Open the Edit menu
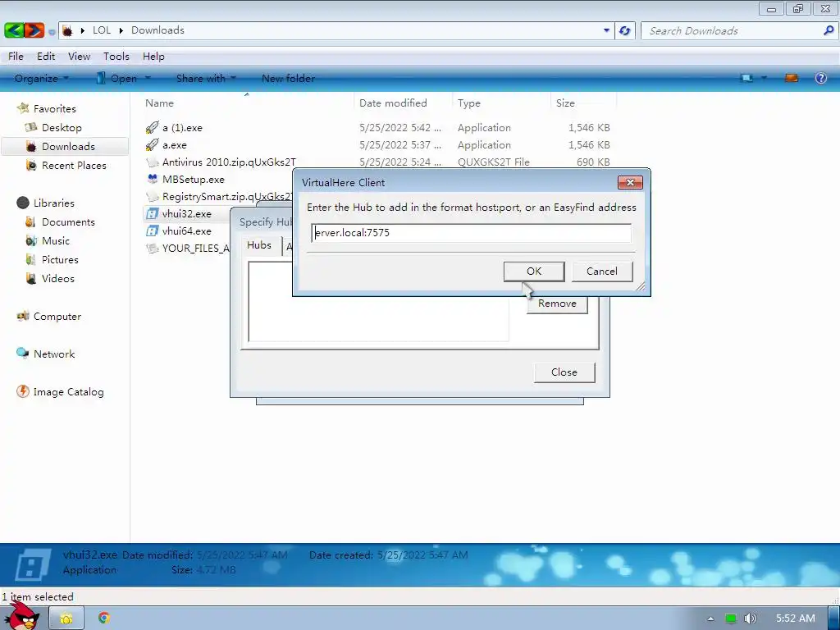The width and height of the screenshot is (840, 630). [46, 57]
